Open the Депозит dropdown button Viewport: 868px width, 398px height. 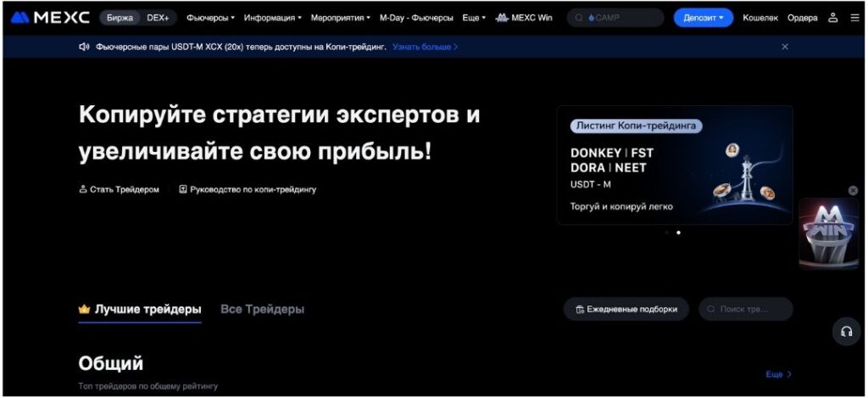(703, 18)
